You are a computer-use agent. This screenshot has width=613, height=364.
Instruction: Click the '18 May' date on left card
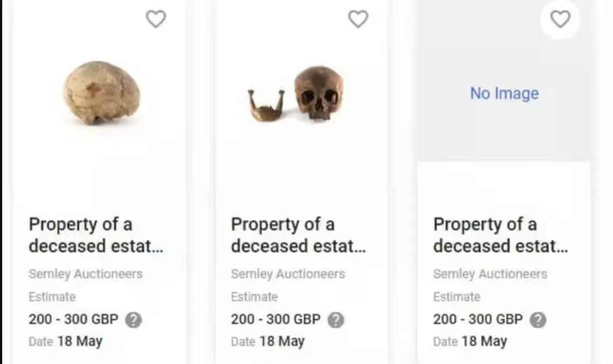[x=80, y=341]
